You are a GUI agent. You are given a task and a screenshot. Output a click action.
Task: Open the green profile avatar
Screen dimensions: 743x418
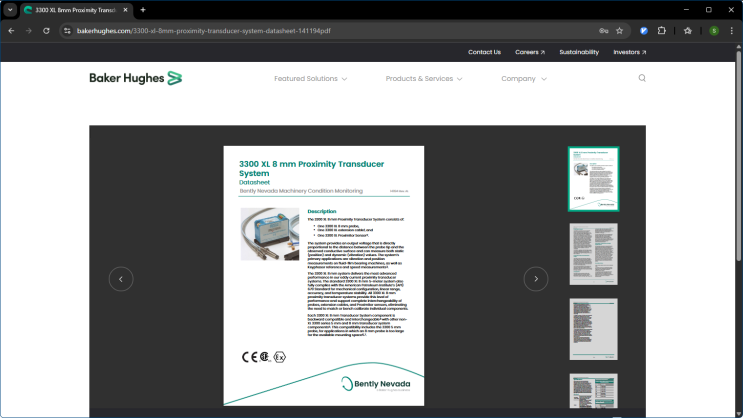point(714,31)
